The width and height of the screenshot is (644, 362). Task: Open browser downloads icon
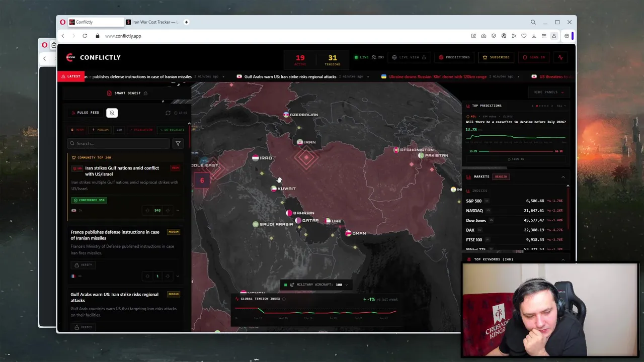534,36
